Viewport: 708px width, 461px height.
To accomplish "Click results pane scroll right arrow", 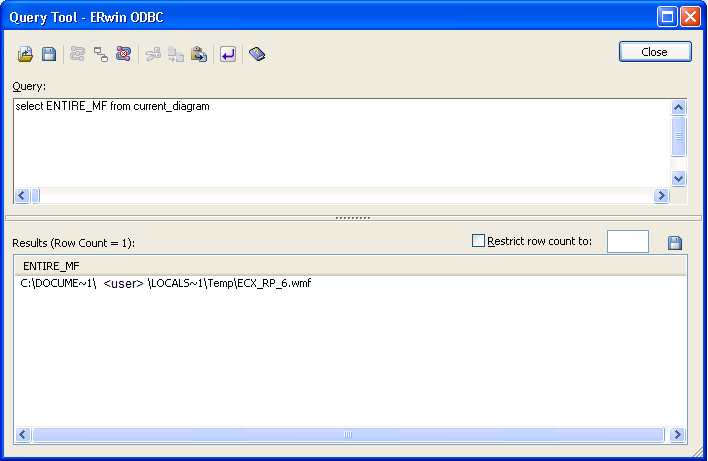I will coord(677,434).
